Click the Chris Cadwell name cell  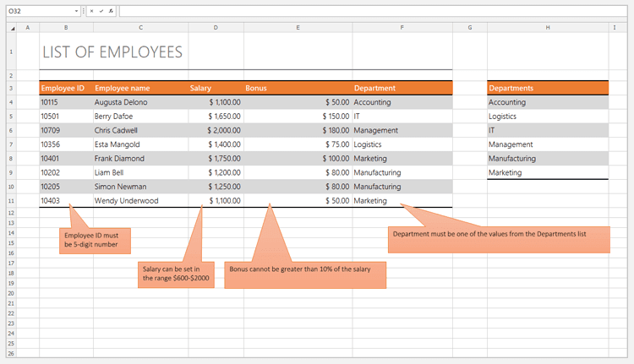pos(140,131)
